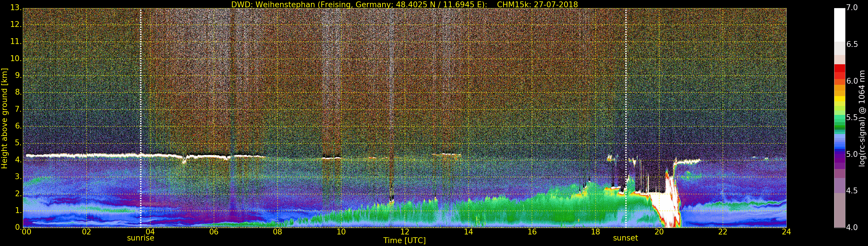Click the 'Height above ground [km]' axis label
Screen dimensions: 868x246
[4, 118]
